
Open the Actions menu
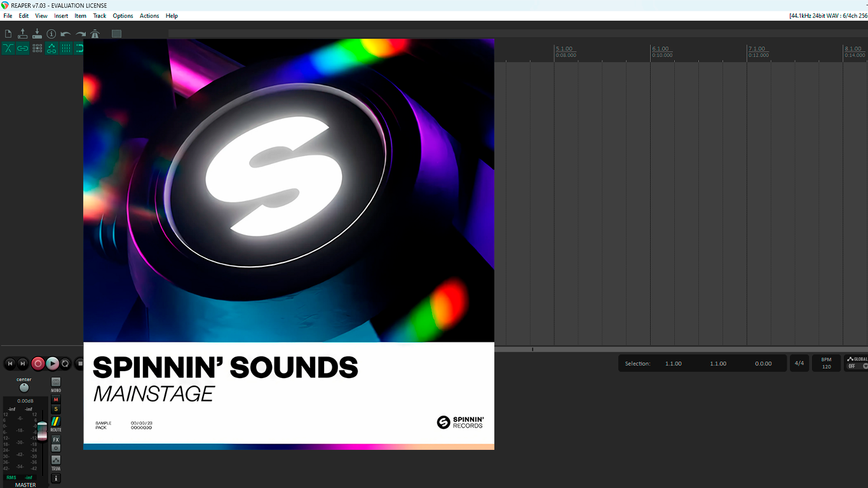coord(149,16)
